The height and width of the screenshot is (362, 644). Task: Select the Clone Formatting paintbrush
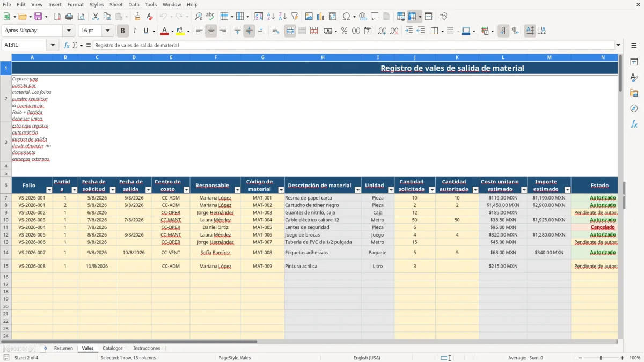tap(138, 16)
